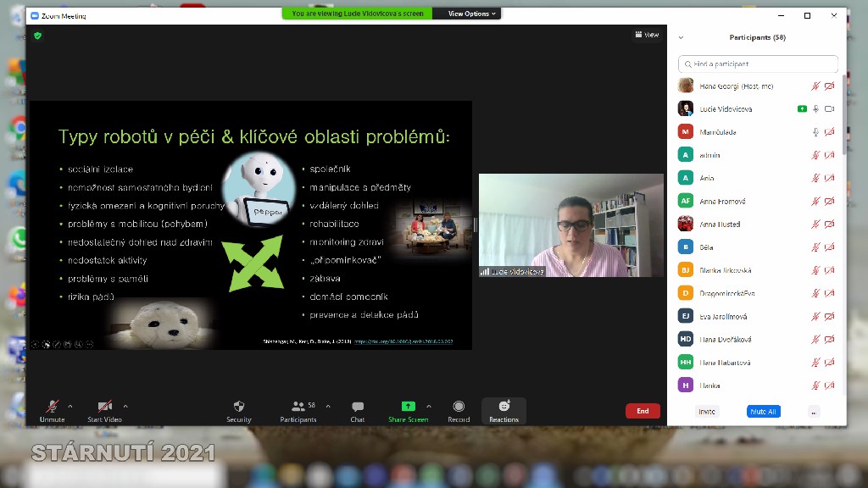Toggle Marrčulada's microphone in the participant list
Viewport: 868px width, 488px height.
tap(815, 132)
